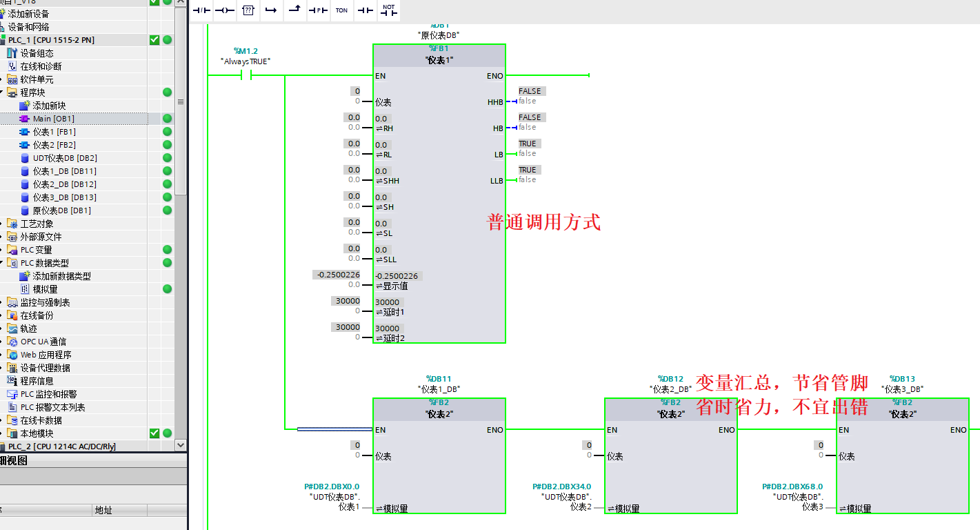Select UDT仪表DB [DB2] data block

click(x=64, y=158)
